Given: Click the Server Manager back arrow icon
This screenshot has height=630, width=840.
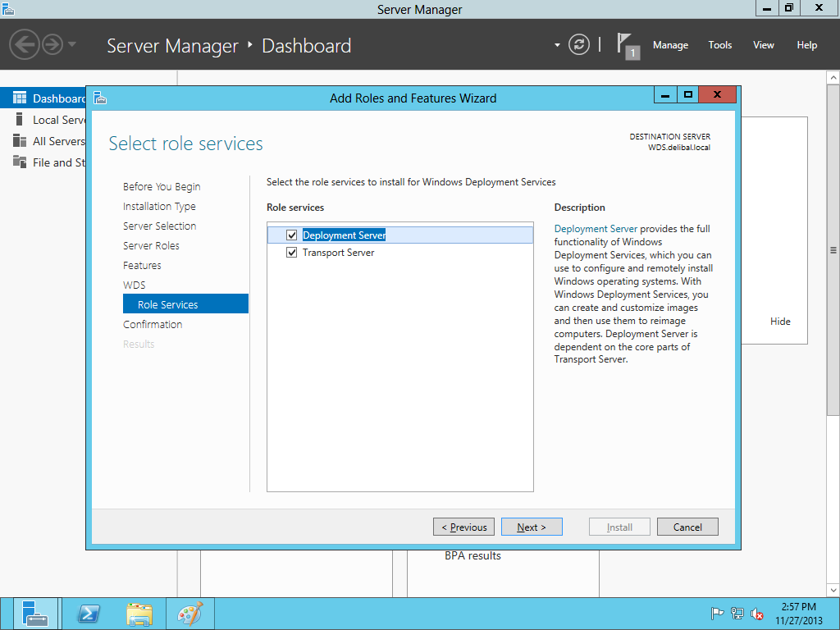Looking at the screenshot, I should [x=25, y=44].
